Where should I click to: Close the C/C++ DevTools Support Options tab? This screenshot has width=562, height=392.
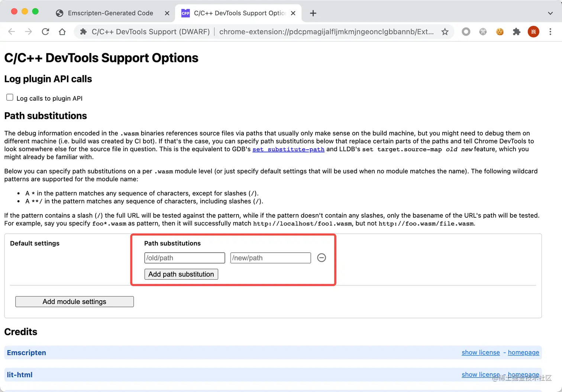pos(293,13)
